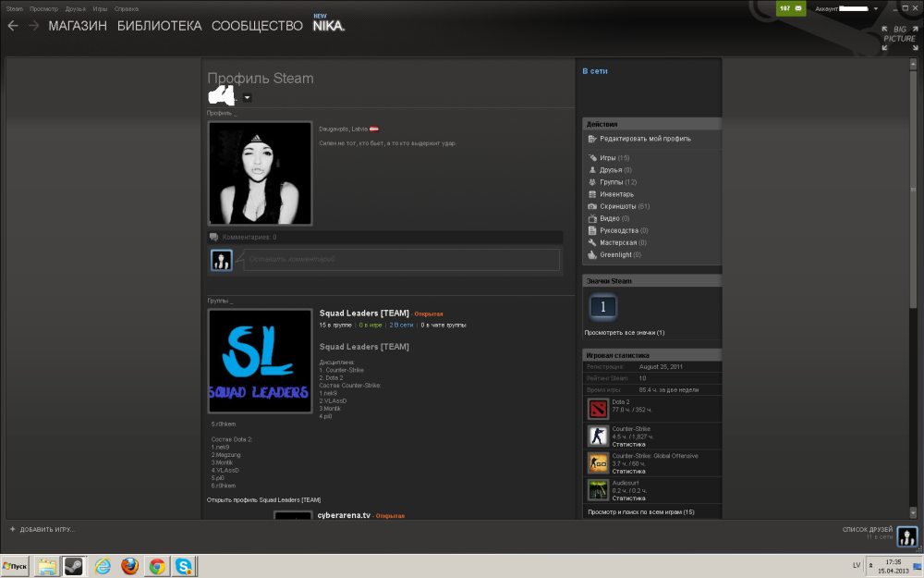The height and width of the screenshot is (578, 924).
Task: Open the CS: Global Offensive icon
Action: coord(598,463)
